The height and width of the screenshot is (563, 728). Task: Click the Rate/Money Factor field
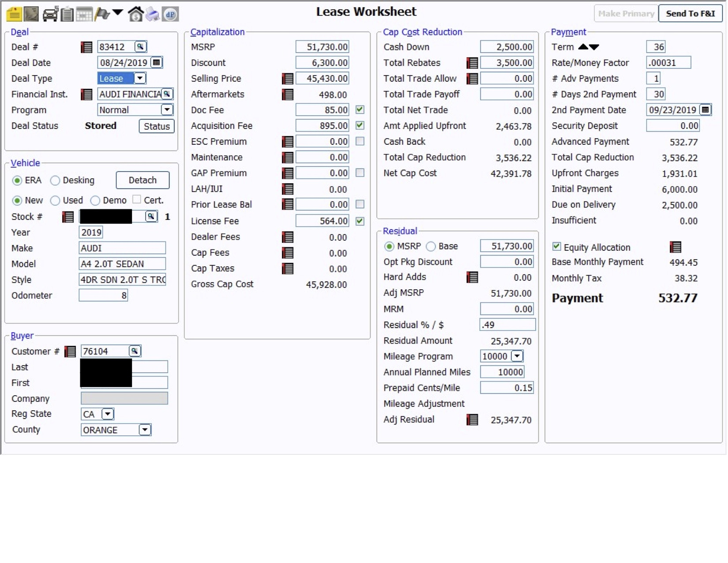(668, 63)
